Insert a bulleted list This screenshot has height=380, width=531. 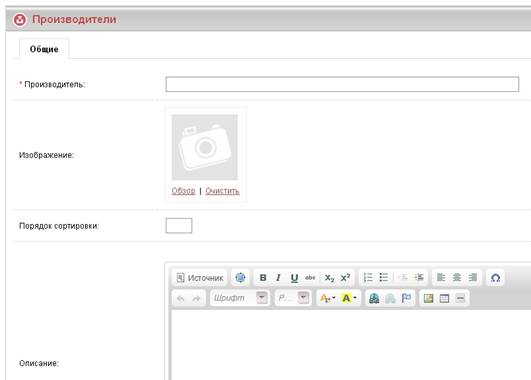(383, 278)
